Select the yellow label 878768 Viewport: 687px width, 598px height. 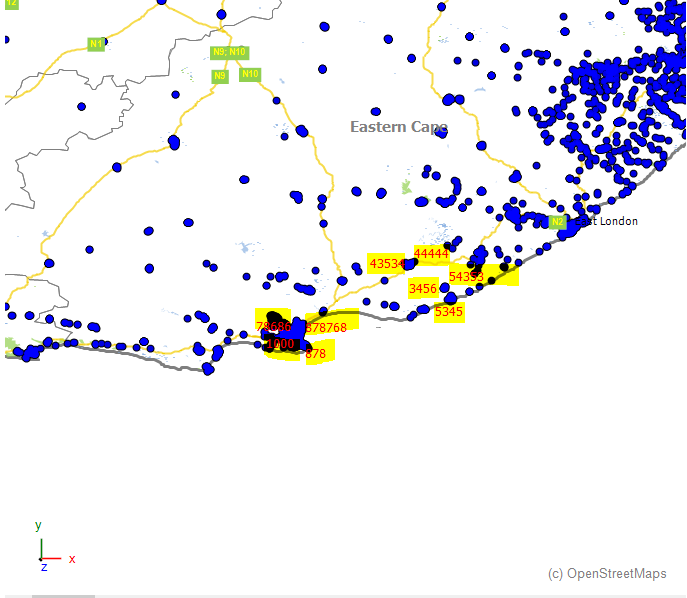(x=327, y=327)
